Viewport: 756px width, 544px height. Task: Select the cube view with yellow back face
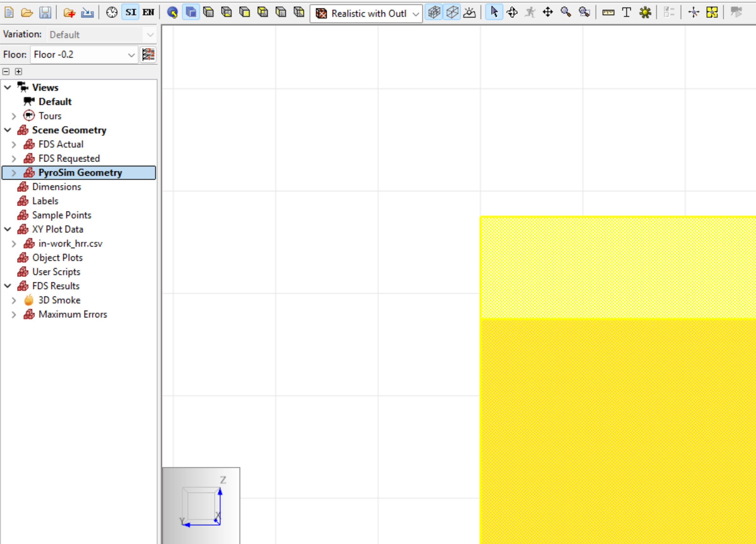click(x=263, y=13)
